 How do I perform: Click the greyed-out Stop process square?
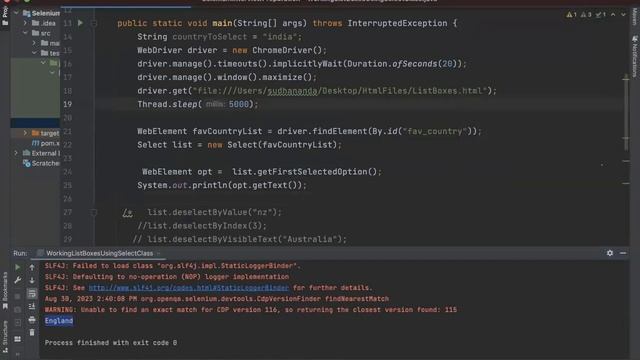pyautogui.click(x=18, y=296)
